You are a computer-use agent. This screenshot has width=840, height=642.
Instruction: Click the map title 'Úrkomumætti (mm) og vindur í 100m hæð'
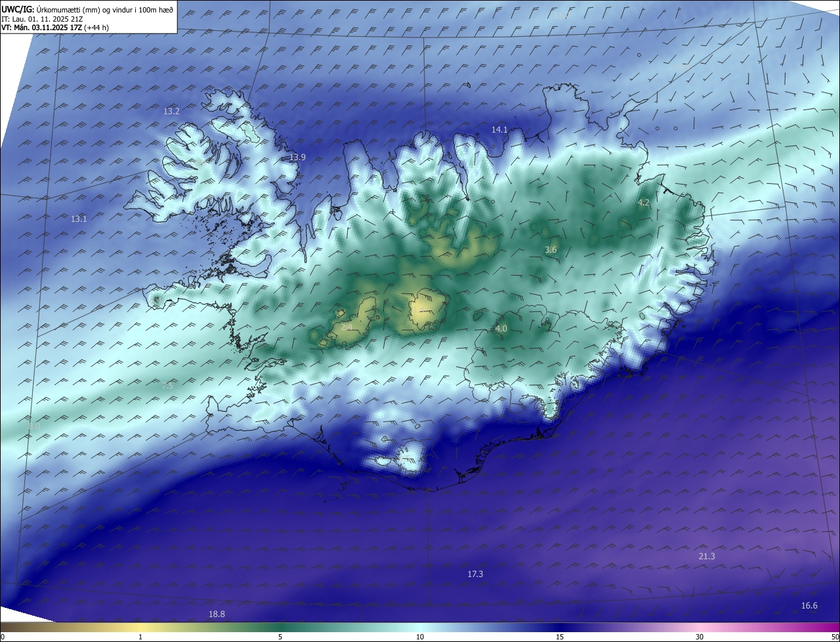[104, 10]
